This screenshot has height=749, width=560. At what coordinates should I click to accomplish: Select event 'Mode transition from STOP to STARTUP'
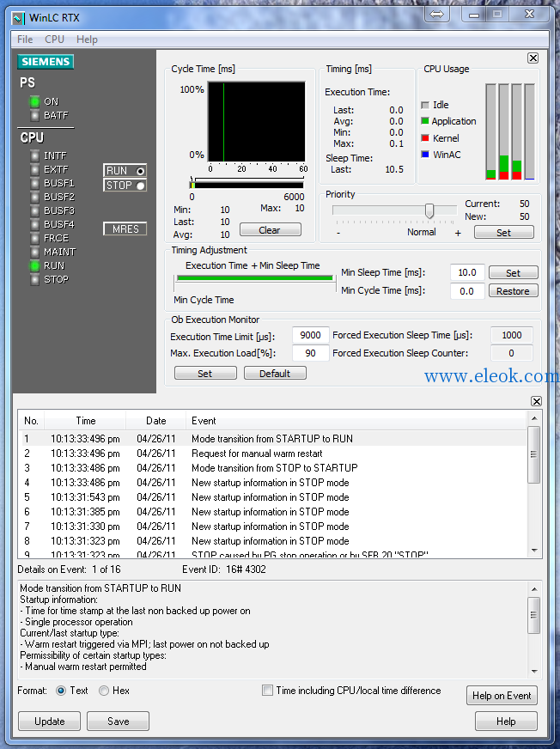click(x=273, y=468)
